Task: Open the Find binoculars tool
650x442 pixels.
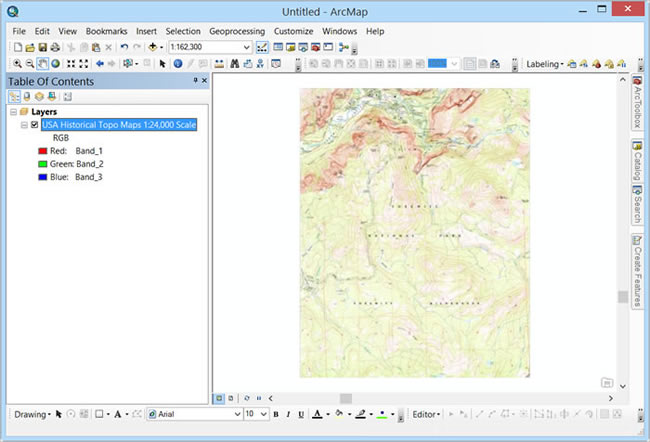Action: click(x=234, y=63)
